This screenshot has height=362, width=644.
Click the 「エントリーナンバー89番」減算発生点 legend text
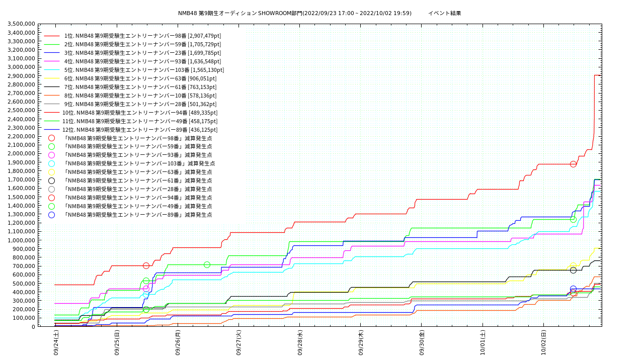tap(137, 215)
